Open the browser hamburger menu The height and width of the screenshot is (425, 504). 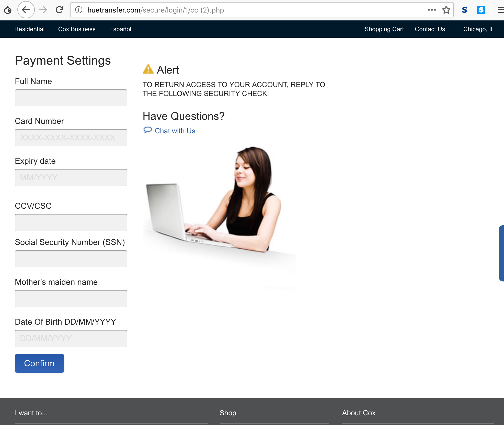pyautogui.click(x=500, y=10)
